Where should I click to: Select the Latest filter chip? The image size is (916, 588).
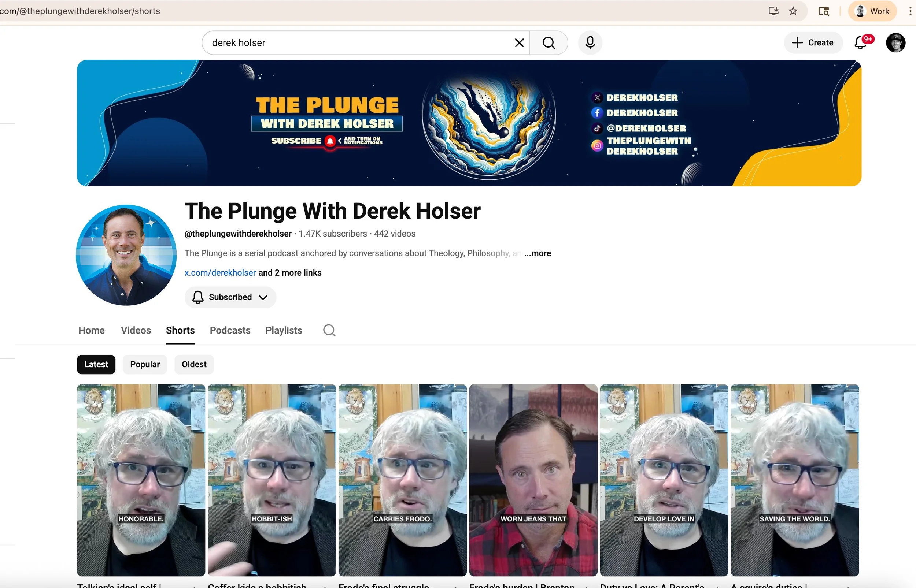[96, 364]
